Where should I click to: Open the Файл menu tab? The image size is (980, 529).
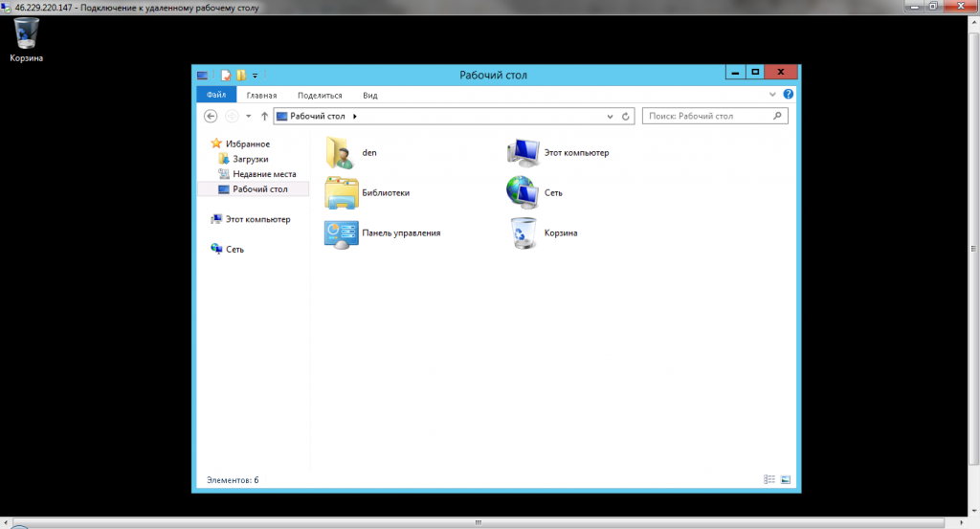(x=215, y=95)
